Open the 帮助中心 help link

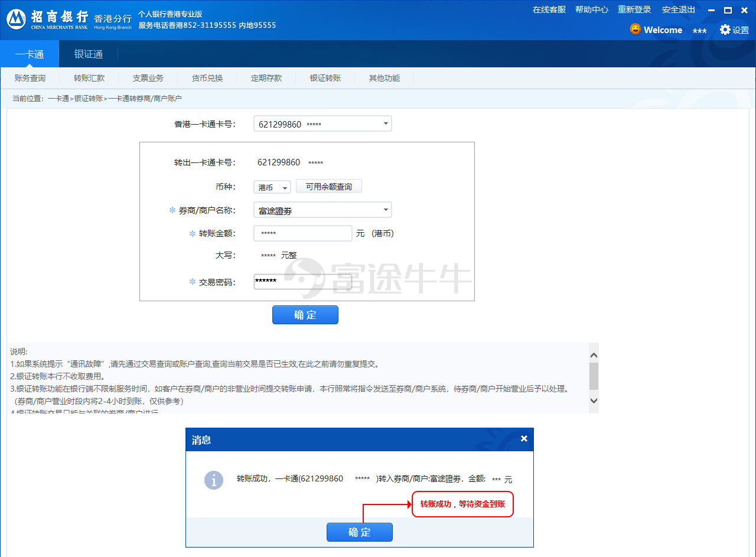[592, 9]
